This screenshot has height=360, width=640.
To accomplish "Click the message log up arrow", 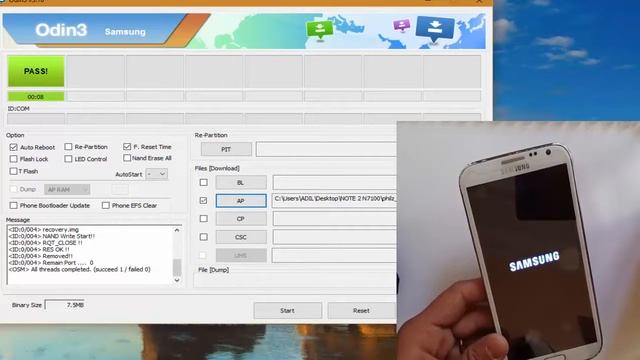I will [177, 230].
